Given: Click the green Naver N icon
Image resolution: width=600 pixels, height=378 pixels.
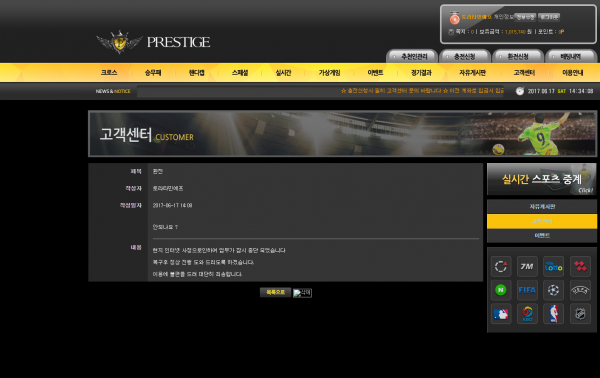Looking at the screenshot, I should click(501, 290).
